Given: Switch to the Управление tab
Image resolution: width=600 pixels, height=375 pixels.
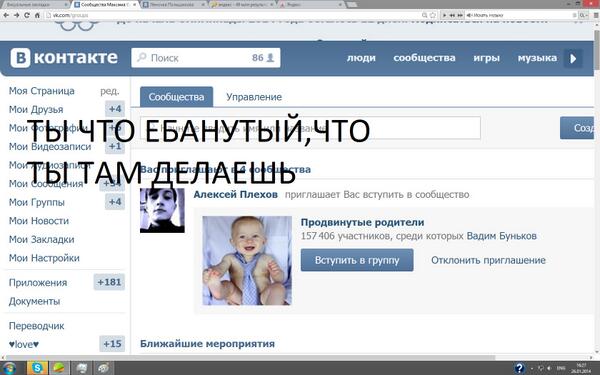Looking at the screenshot, I should click(254, 97).
